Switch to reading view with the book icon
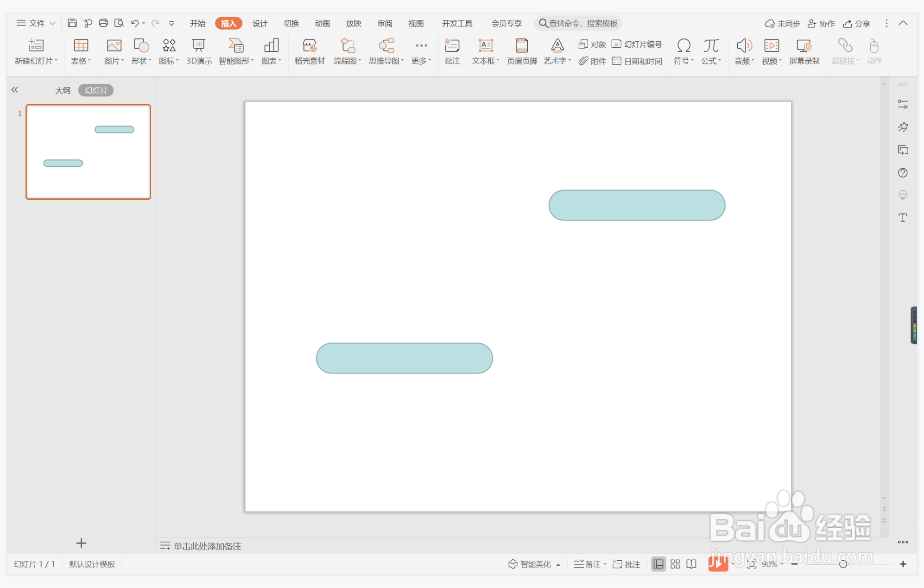924x588 pixels. pos(691,564)
